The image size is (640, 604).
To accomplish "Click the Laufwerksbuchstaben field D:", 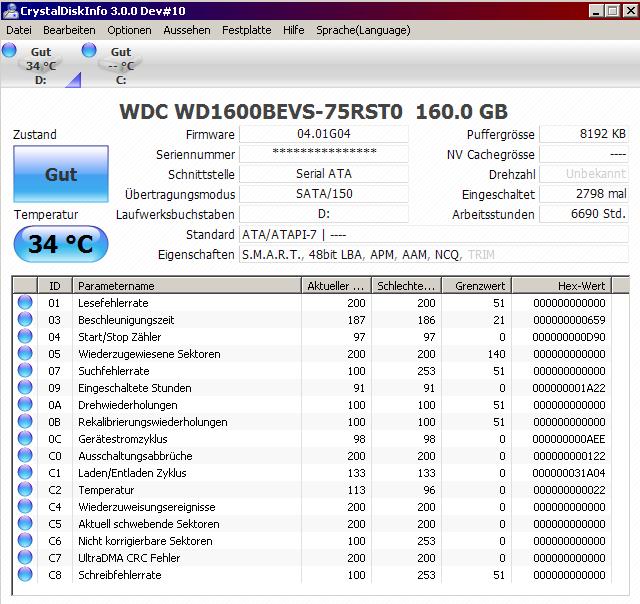I will 324,214.
